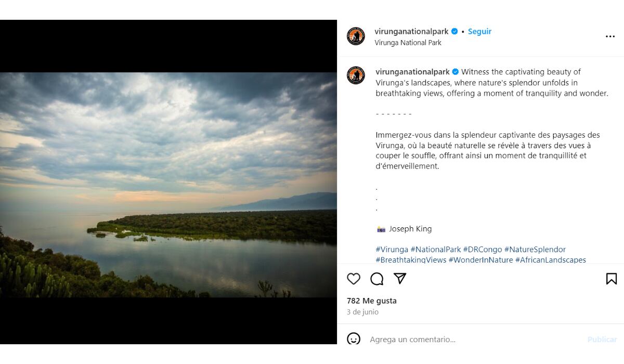
Task: Click the Virunga lake landscape photo
Action: coord(168,185)
